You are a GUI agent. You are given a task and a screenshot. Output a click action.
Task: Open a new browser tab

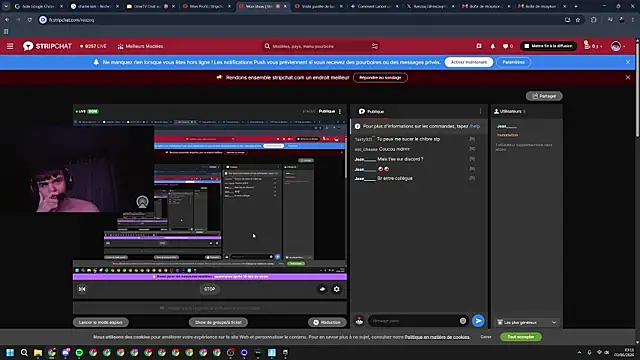[576, 6]
